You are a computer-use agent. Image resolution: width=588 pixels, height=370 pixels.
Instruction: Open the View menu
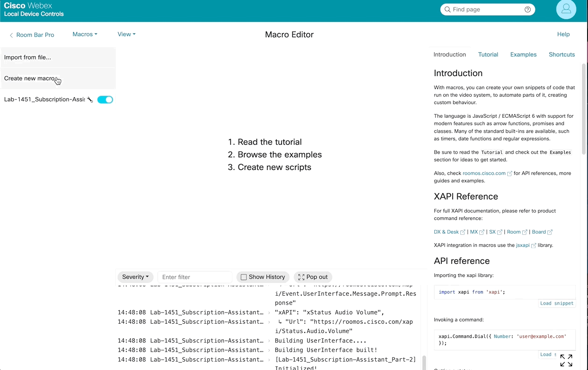coord(126,34)
